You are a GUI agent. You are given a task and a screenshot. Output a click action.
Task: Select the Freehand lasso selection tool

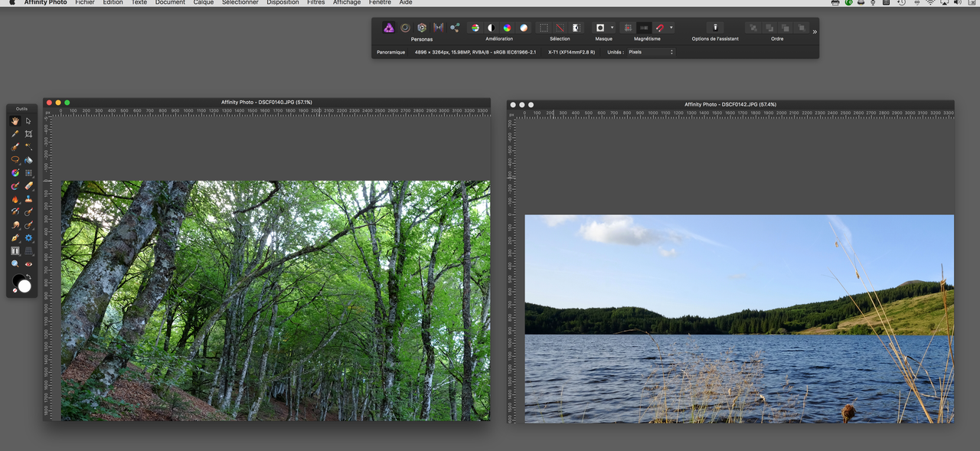(x=15, y=160)
